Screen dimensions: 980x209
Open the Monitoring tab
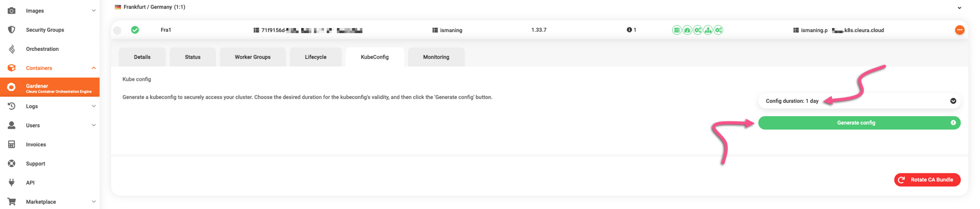(436, 57)
